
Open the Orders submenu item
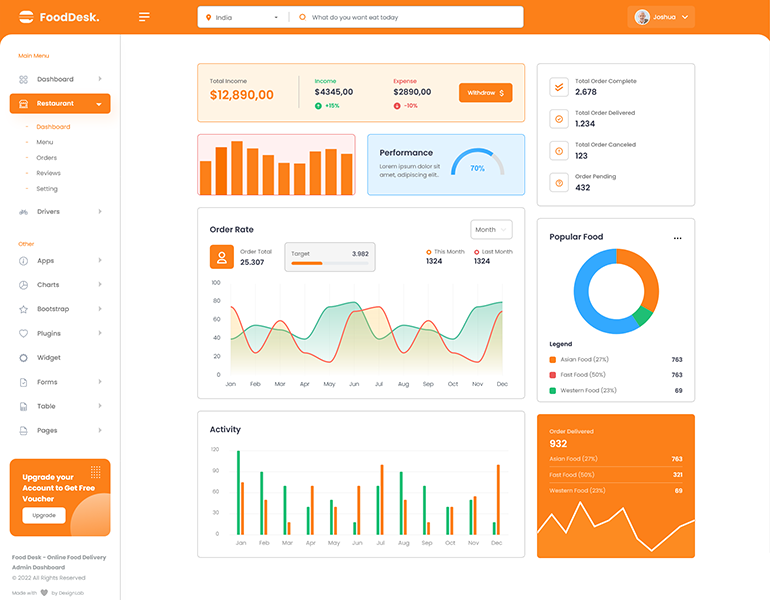pos(47,158)
